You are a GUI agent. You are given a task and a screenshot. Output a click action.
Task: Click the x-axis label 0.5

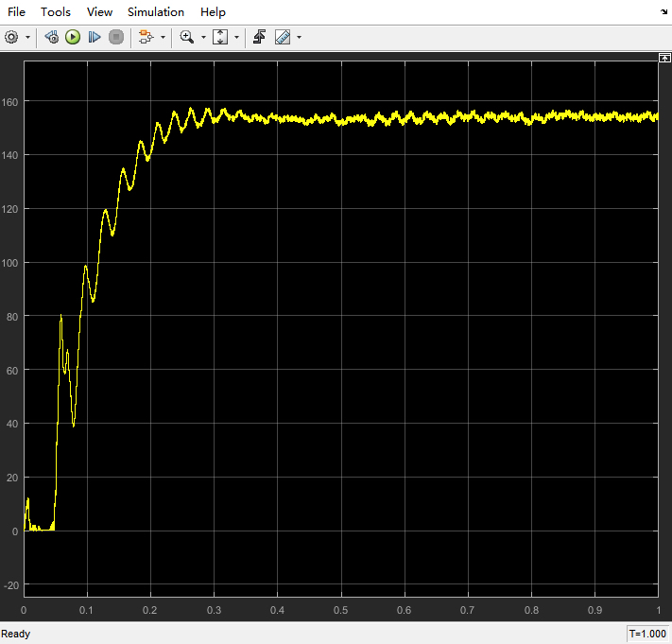[x=340, y=610]
